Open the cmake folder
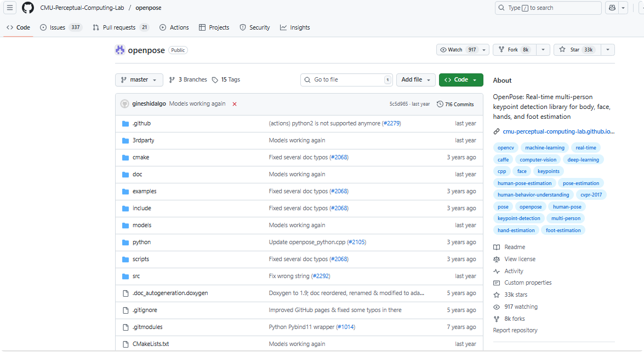The width and height of the screenshot is (644, 352). pos(141,158)
